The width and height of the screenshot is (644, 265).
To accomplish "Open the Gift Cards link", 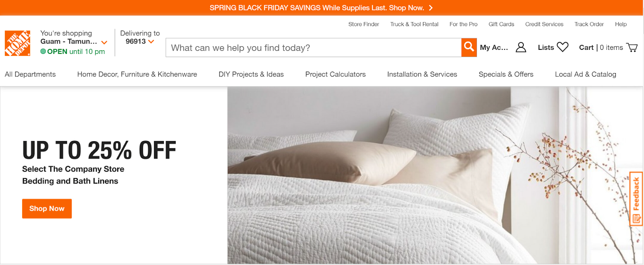I will pos(501,24).
